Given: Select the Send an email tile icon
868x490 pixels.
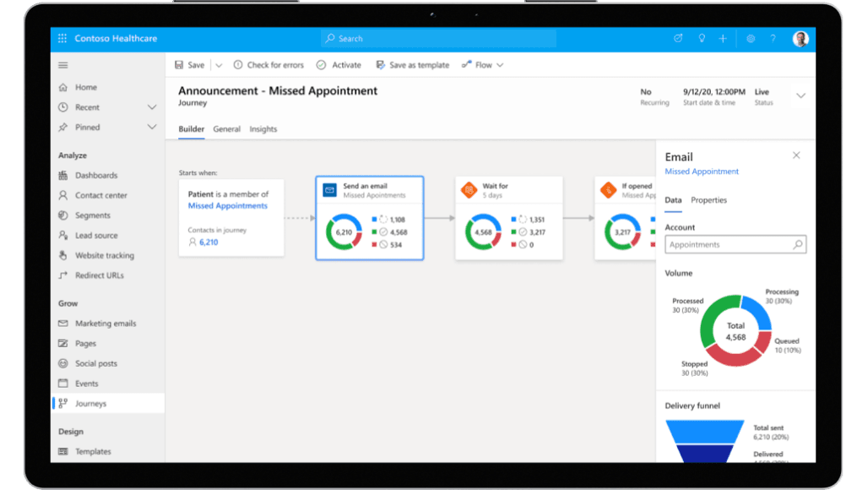Looking at the screenshot, I should click(329, 190).
